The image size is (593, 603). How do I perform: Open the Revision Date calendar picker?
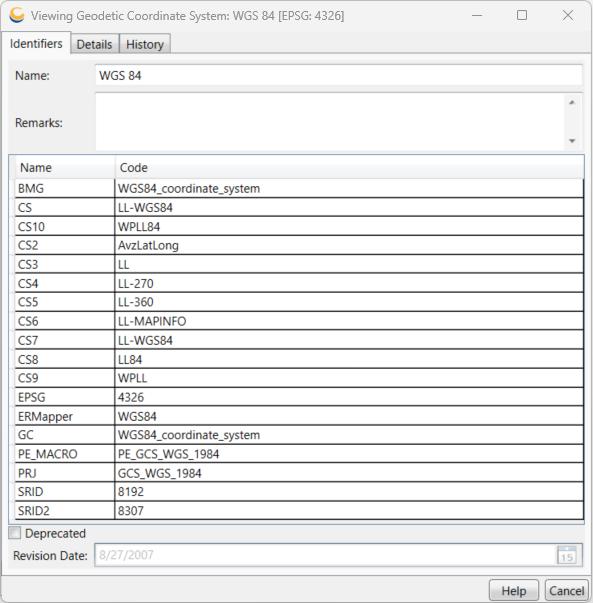pyautogui.click(x=566, y=555)
